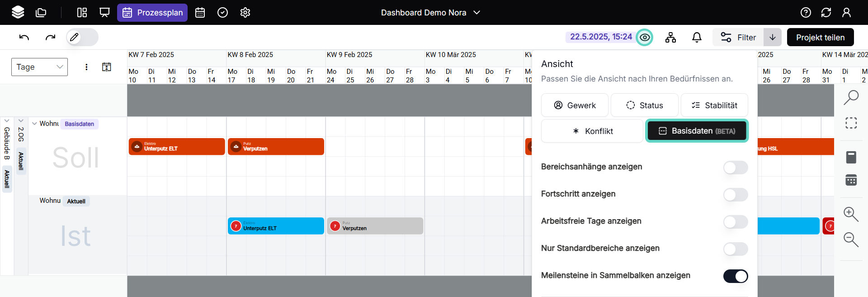Enable Fortschritt anzeigen toggle
The image size is (868, 297).
click(x=735, y=195)
